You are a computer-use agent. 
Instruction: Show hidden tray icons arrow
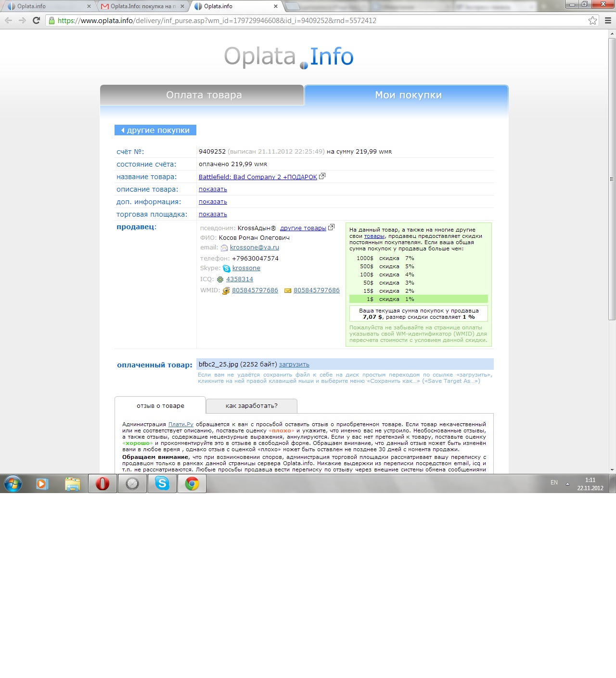(567, 483)
